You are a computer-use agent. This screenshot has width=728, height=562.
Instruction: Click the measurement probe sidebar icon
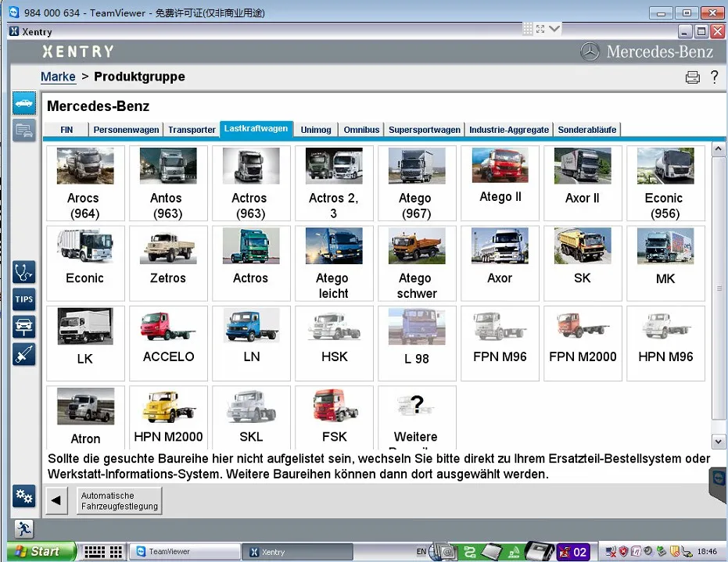point(24,355)
